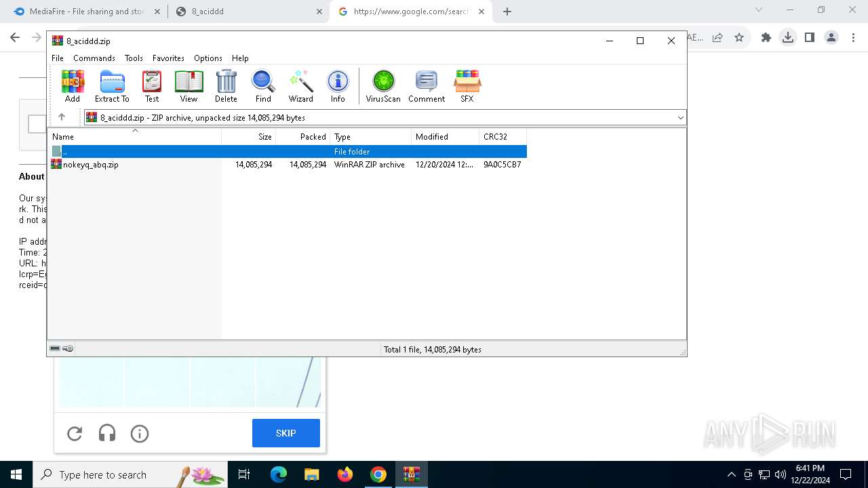Image resolution: width=868 pixels, height=488 pixels.
Task: Go back in Chrome
Action: tap(15, 38)
